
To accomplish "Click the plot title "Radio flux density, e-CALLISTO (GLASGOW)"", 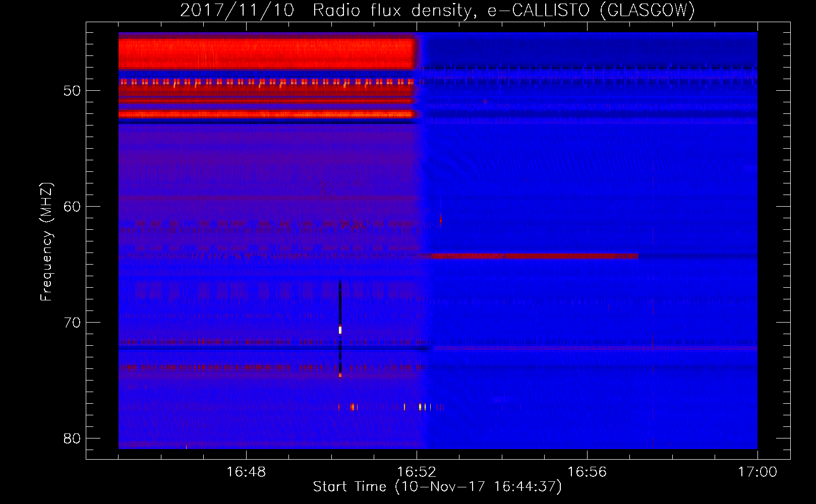I will pos(504,10).
